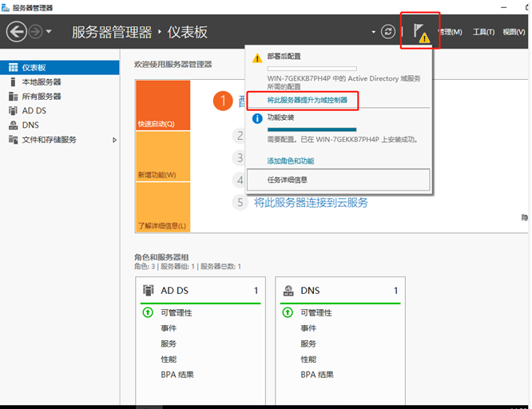This screenshot has width=532, height=409.
Task: Click the 部署后配置 progress bar
Action: click(x=312, y=69)
